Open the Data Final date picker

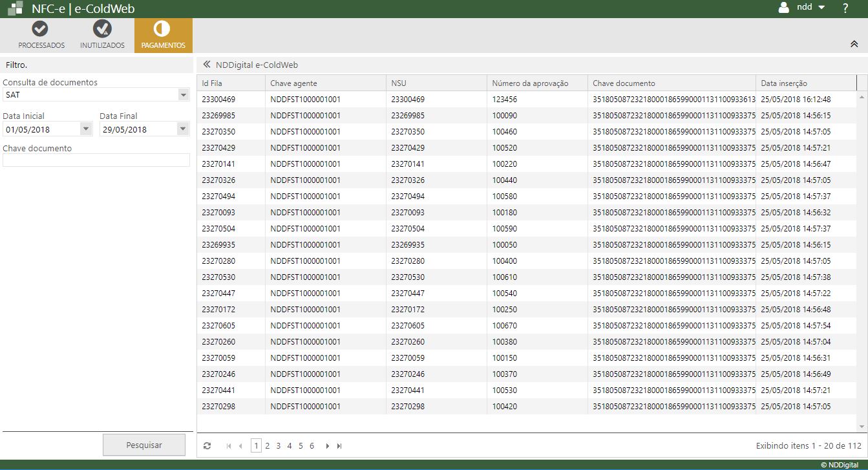(182, 129)
